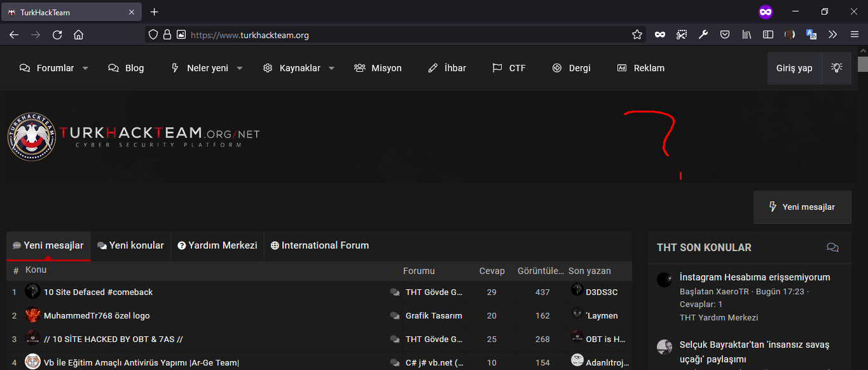This screenshot has width=868, height=370.
Task: Expand the Kaynaklar dropdown arrow
Action: tap(331, 68)
